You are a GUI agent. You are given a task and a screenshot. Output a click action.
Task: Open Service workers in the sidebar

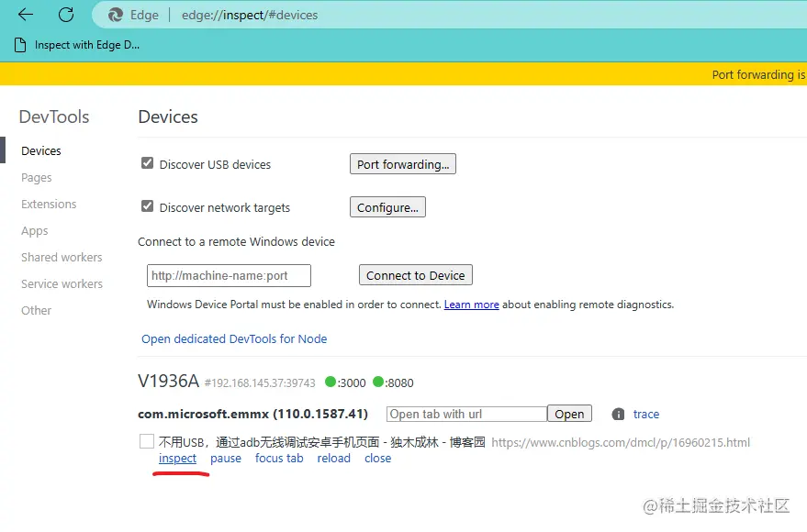[62, 283]
